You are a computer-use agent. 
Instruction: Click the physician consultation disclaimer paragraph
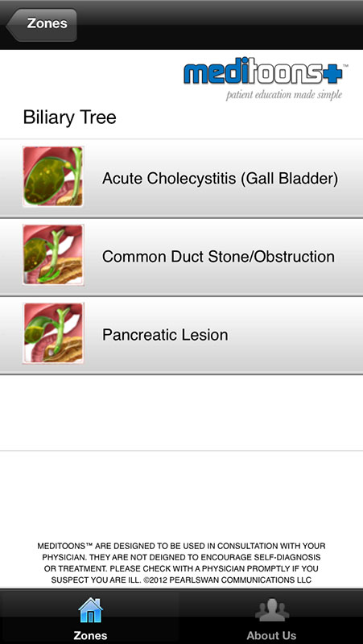coord(182,563)
